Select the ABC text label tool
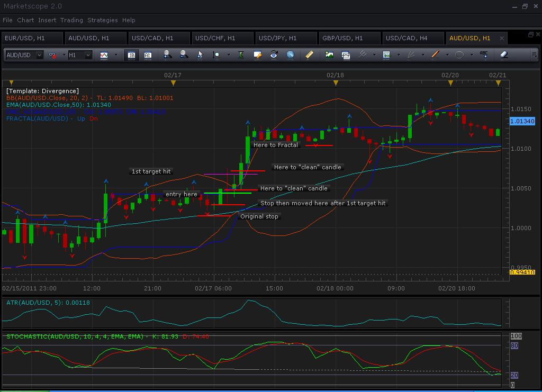 pyautogui.click(x=484, y=54)
